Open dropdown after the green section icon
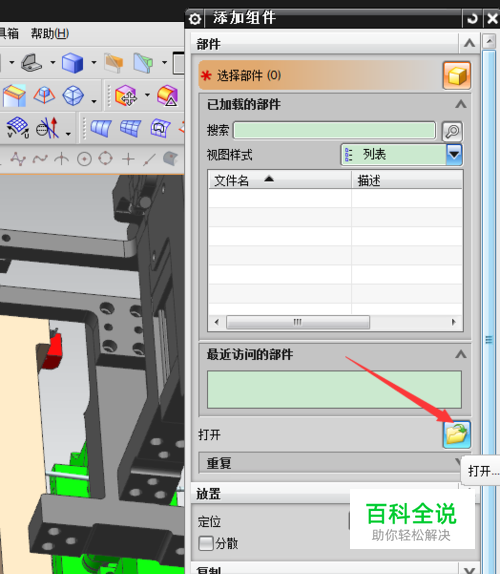Viewport: 500px width, 574px height. point(164,63)
